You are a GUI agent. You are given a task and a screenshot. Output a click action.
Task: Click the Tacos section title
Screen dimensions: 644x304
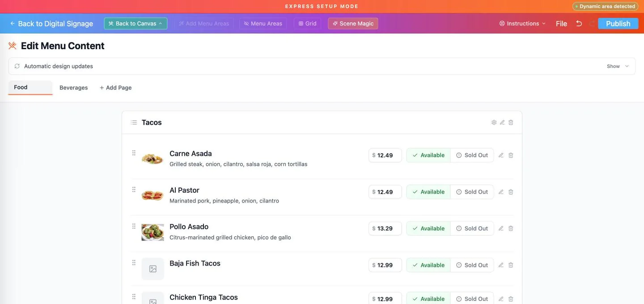tap(152, 122)
